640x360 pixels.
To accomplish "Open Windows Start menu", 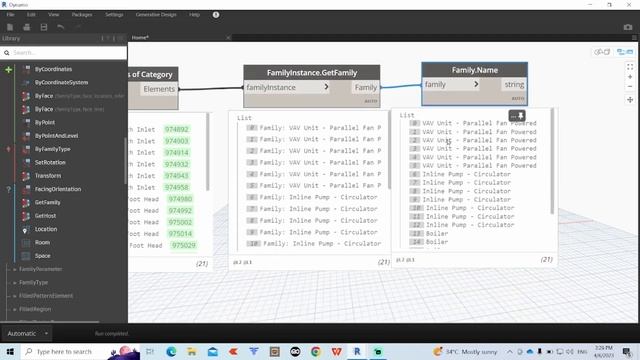I will 10,351.
